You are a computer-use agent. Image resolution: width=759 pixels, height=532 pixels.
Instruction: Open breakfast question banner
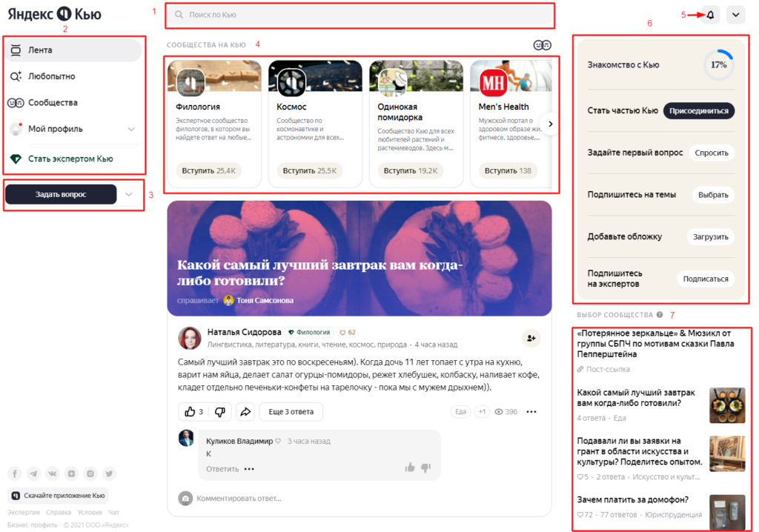(x=359, y=259)
